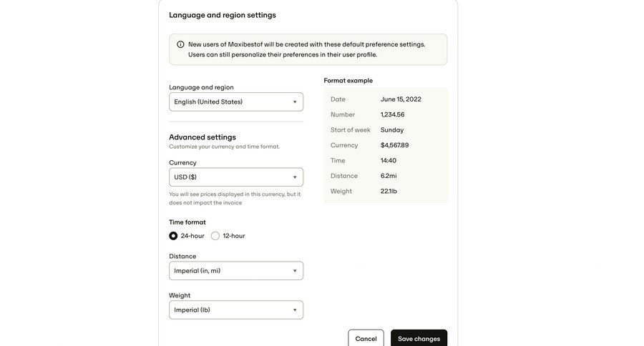Open the English (United States) language dropdown

tap(236, 102)
